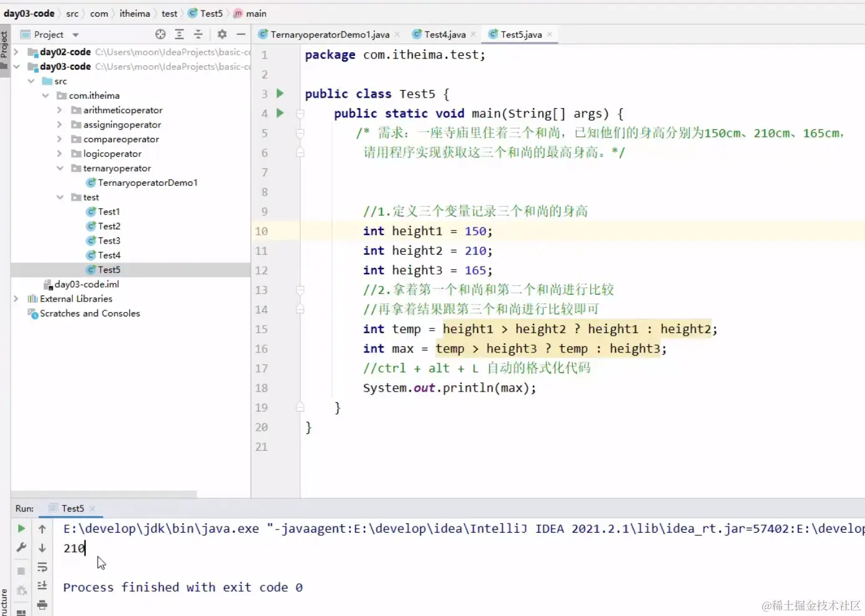Expand the logicoperator package
Image resolution: width=865 pixels, height=616 pixels.
[60, 154]
